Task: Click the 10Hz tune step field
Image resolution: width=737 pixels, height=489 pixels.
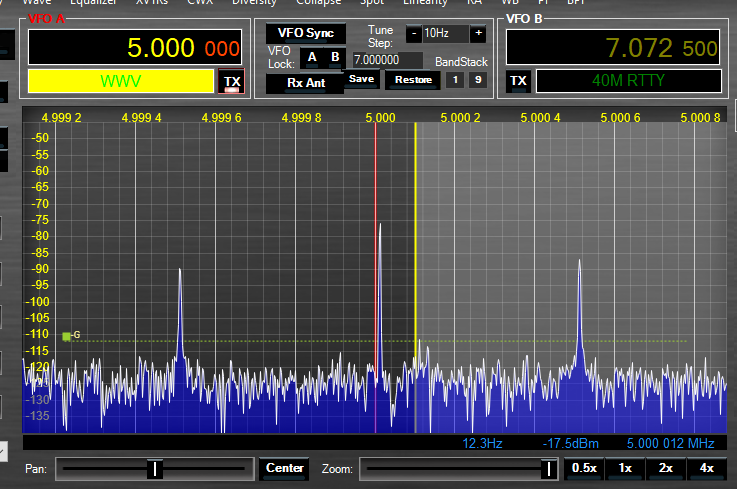Action: 445,33
